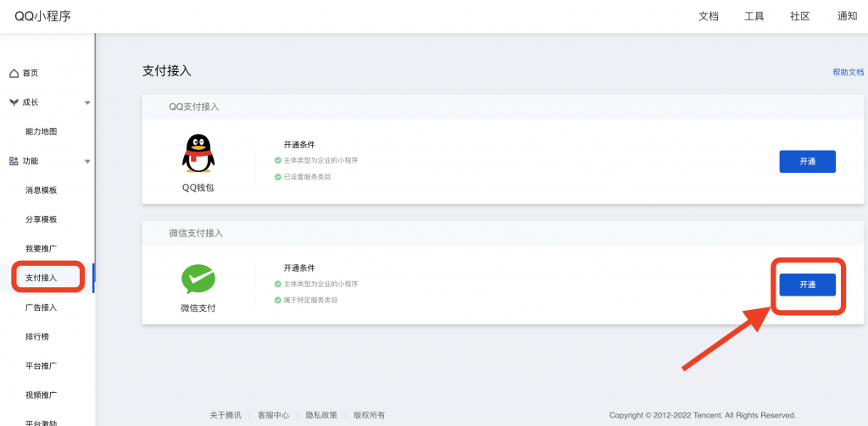Collapse the 功能 section arrow

[x=87, y=161]
